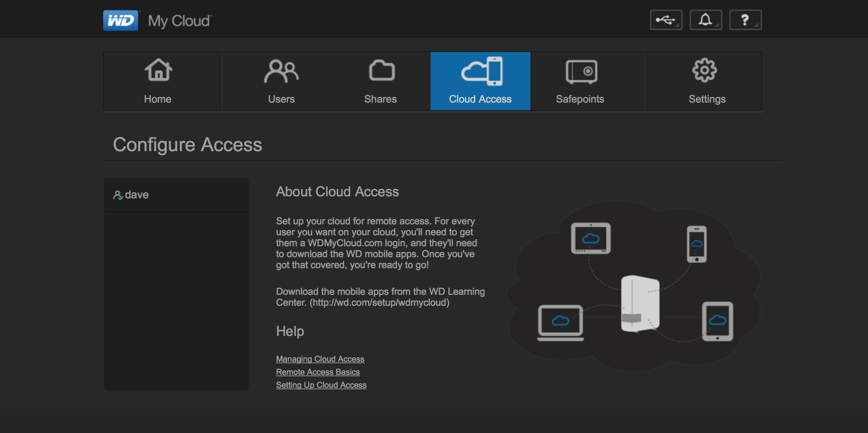Click the Shares folder icon
Screen dimensions: 868x433
click(x=382, y=70)
